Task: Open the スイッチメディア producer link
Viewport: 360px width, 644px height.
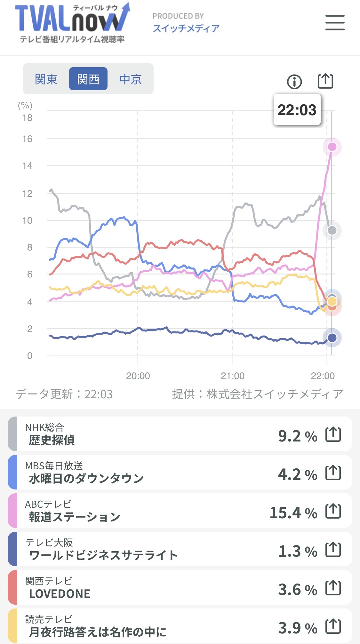Action: point(186,28)
